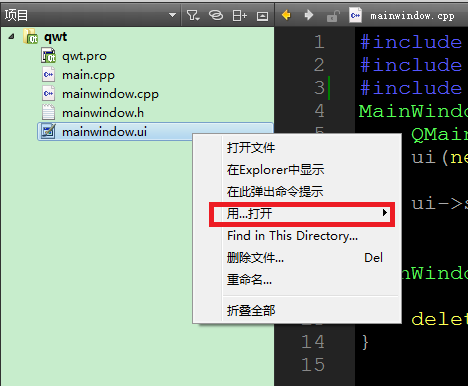
Task: Click the filter tree icon
Action: click(193, 15)
